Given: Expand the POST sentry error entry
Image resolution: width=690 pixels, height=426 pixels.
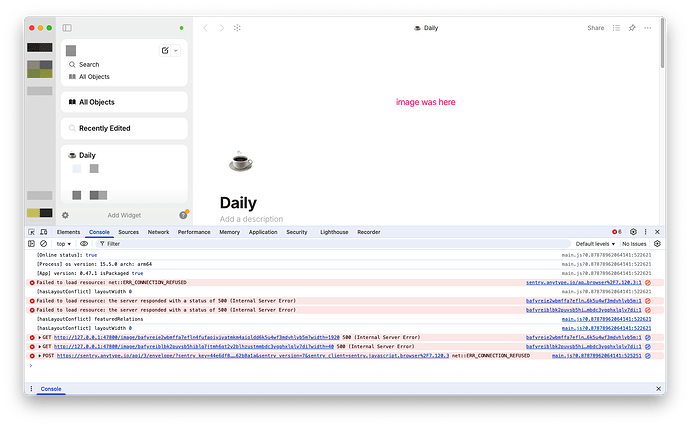Looking at the screenshot, I should coord(40,356).
